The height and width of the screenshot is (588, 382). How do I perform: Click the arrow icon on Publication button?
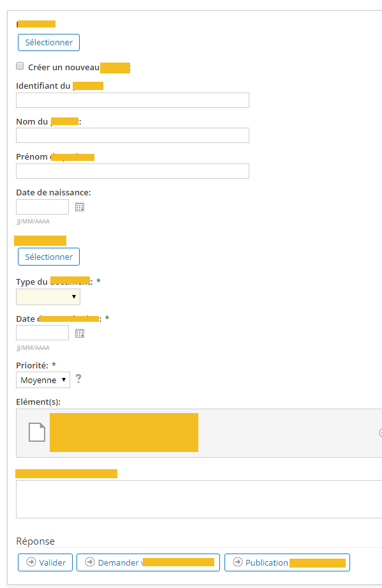coord(238,562)
